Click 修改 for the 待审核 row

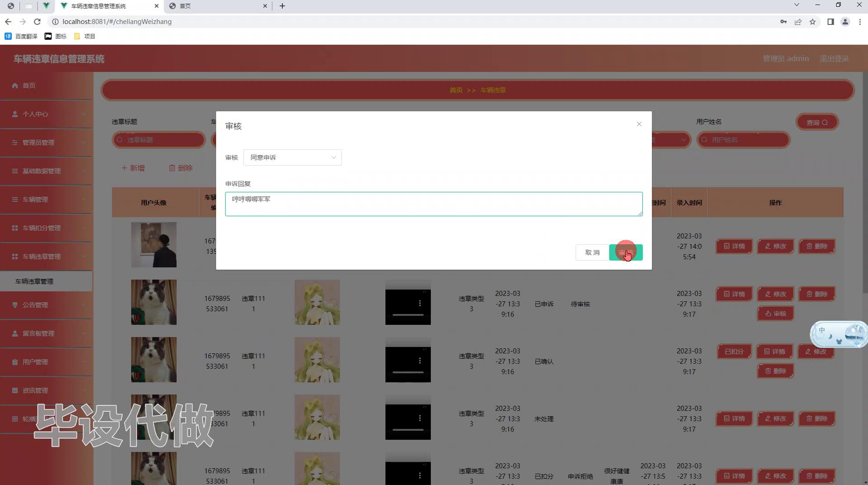(x=775, y=294)
